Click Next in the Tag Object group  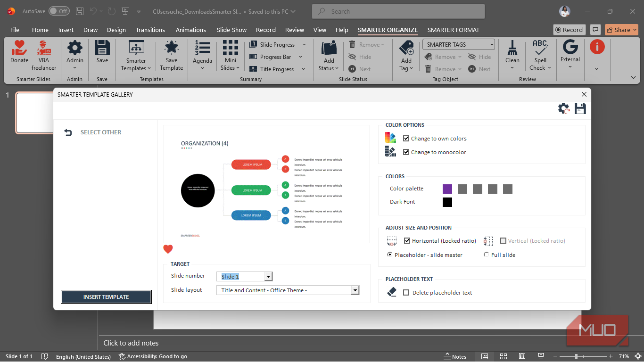click(479, 69)
